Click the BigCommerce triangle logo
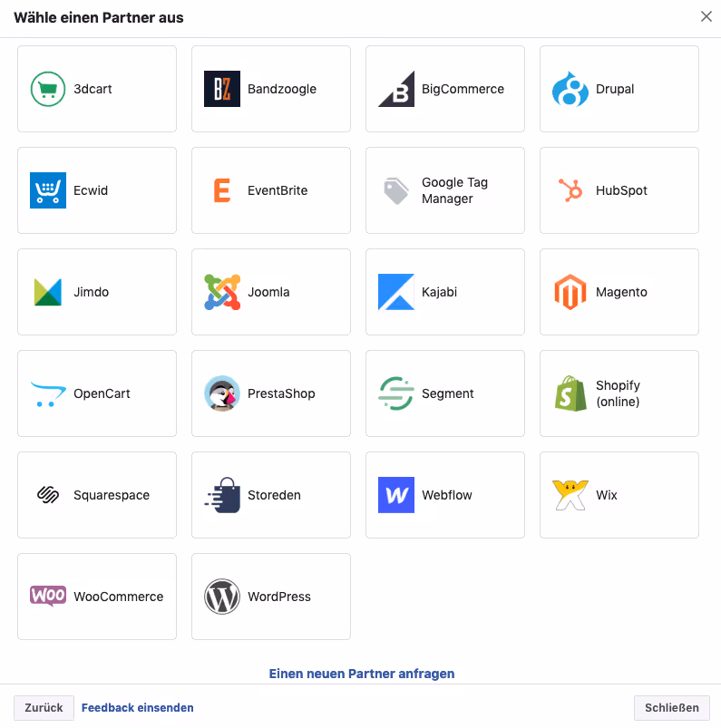The height and width of the screenshot is (728, 721). pos(396,89)
